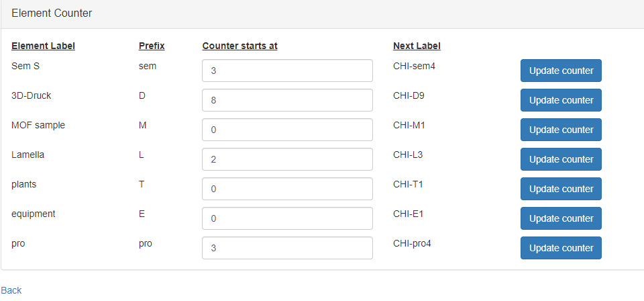Click the Element Label column header
The height and width of the screenshot is (301, 644).
point(43,46)
